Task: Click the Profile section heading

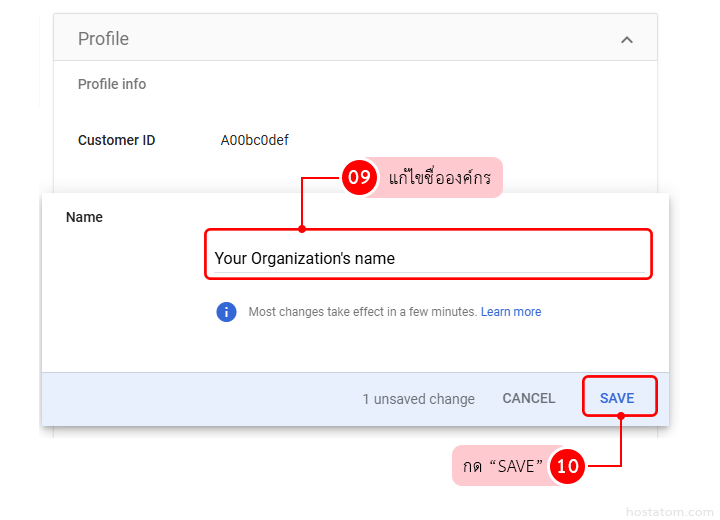Action: [103, 39]
